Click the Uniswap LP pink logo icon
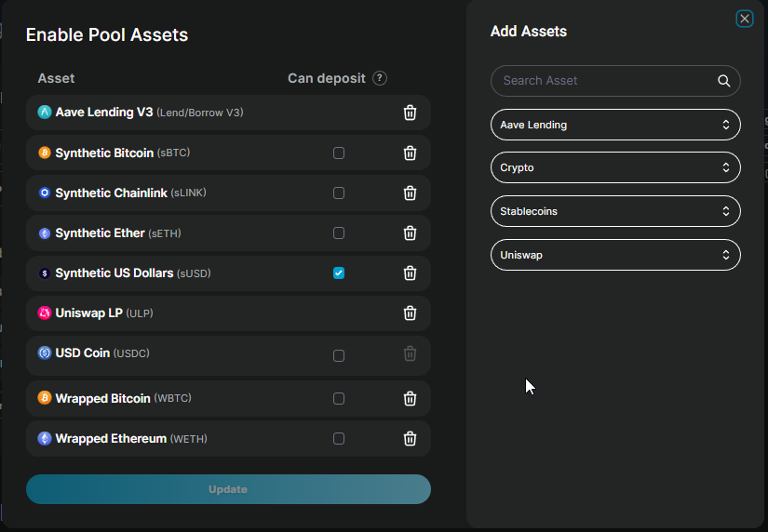The image size is (768, 532). click(x=45, y=313)
